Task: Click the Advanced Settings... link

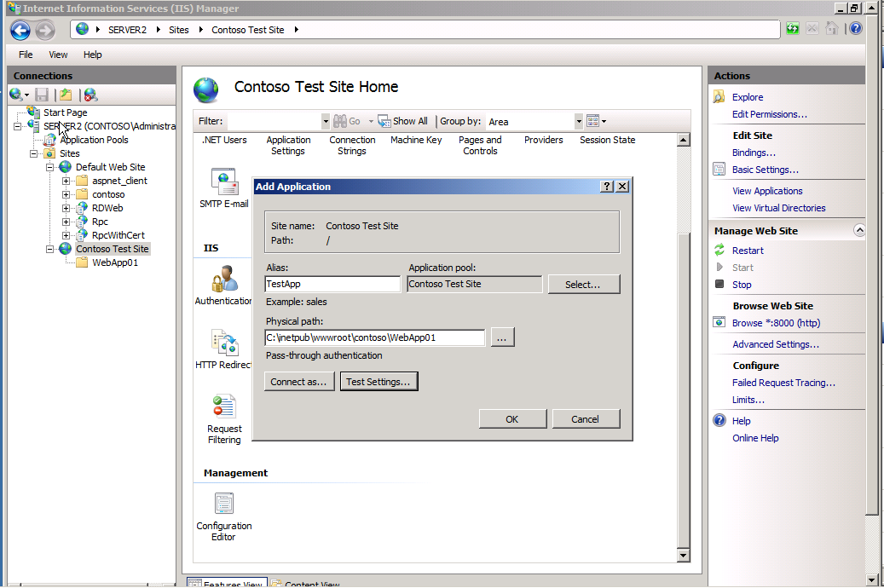Action: coord(776,344)
